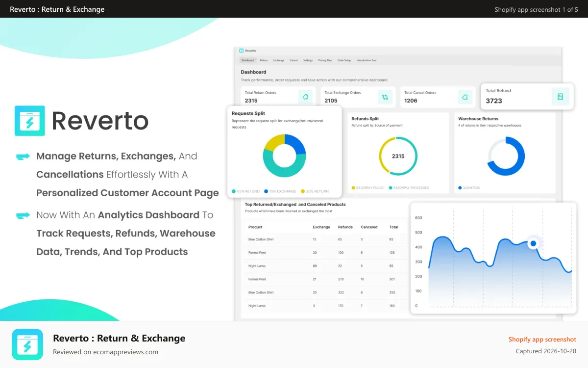
Task: Open the Cancel tab
Action: [x=294, y=60]
